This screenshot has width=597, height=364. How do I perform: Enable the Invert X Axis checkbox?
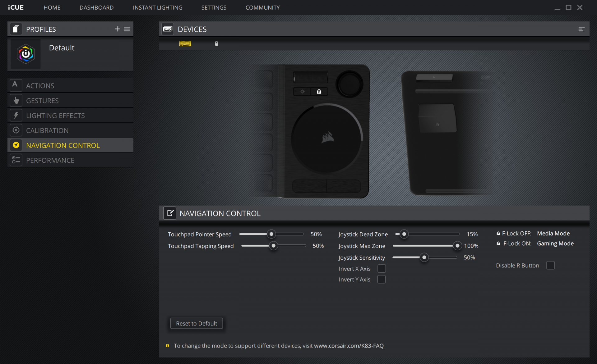[x=382, y=269]
